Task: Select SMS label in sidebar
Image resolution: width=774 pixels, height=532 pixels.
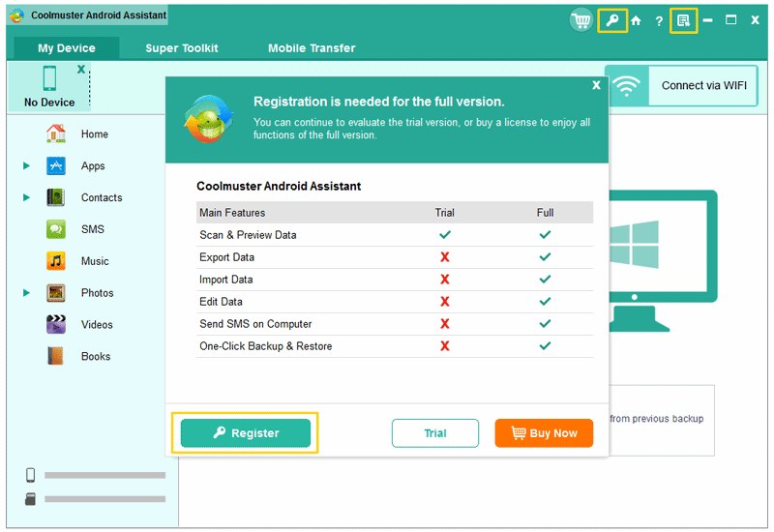Action: click(93, 229)
